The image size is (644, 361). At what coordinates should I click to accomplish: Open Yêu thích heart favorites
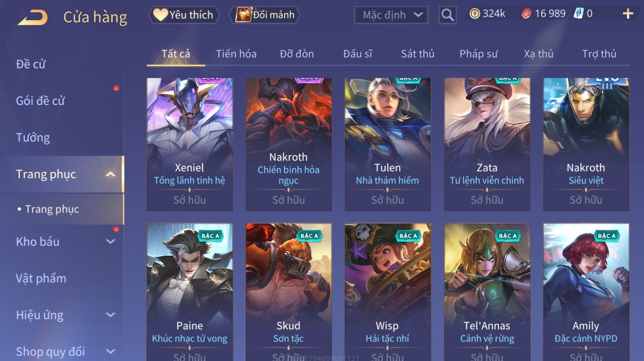click(184, 15)
